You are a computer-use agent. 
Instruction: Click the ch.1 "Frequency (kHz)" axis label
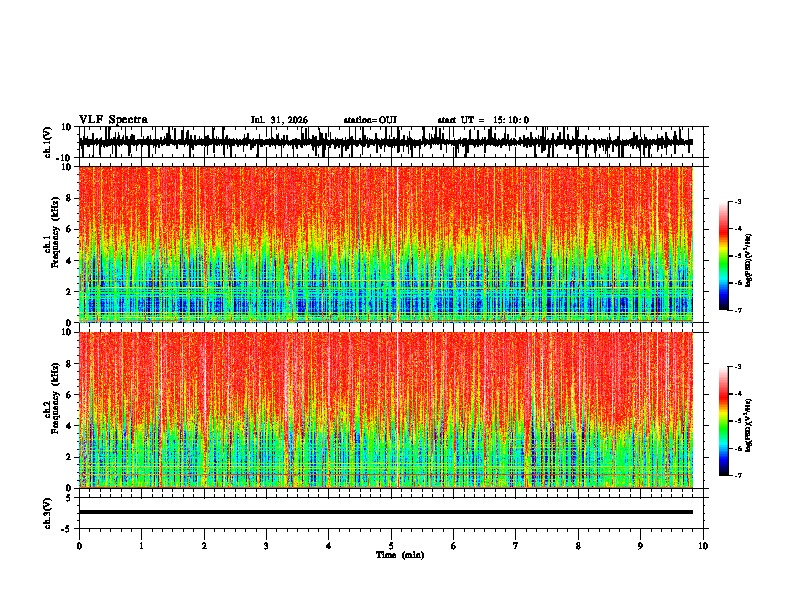[55, 232]
